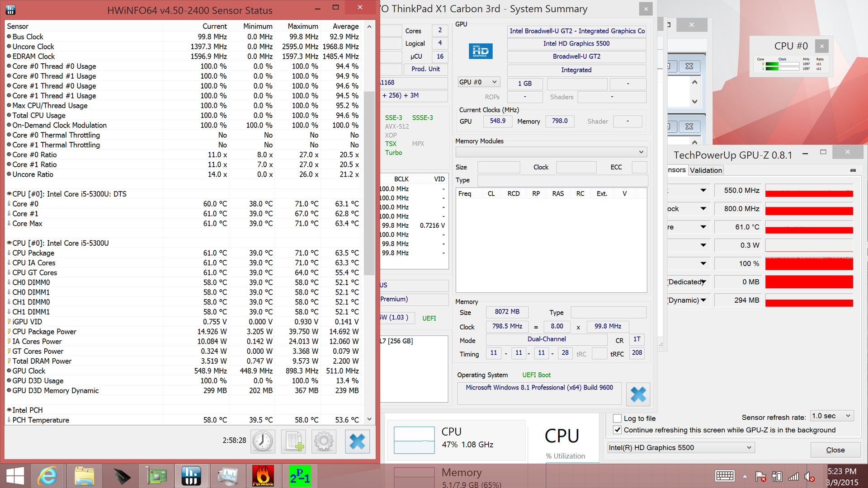Viewport: 868px width, 488px height.
Task: Open the touch keyboard tray icon
Action: click(x=725, y=476)
